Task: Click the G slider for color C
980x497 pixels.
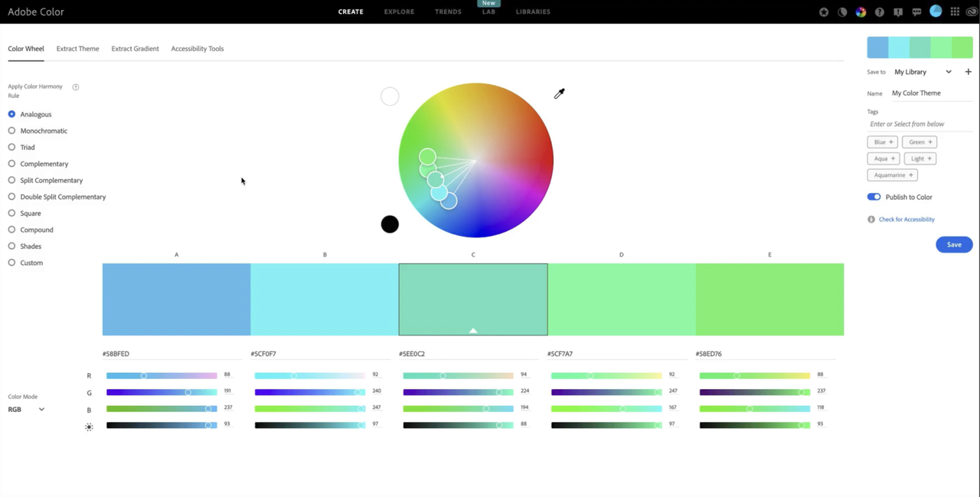Action: (459, 392)
